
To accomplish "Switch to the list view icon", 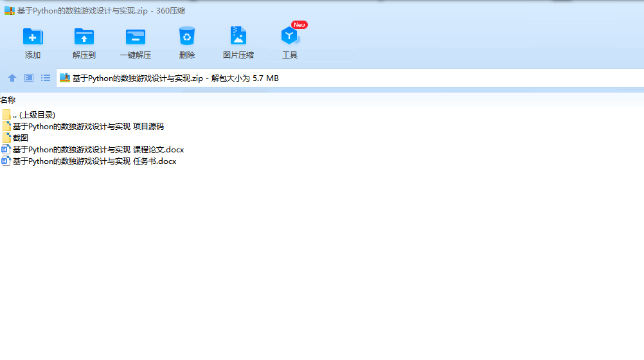I will 46,78.
